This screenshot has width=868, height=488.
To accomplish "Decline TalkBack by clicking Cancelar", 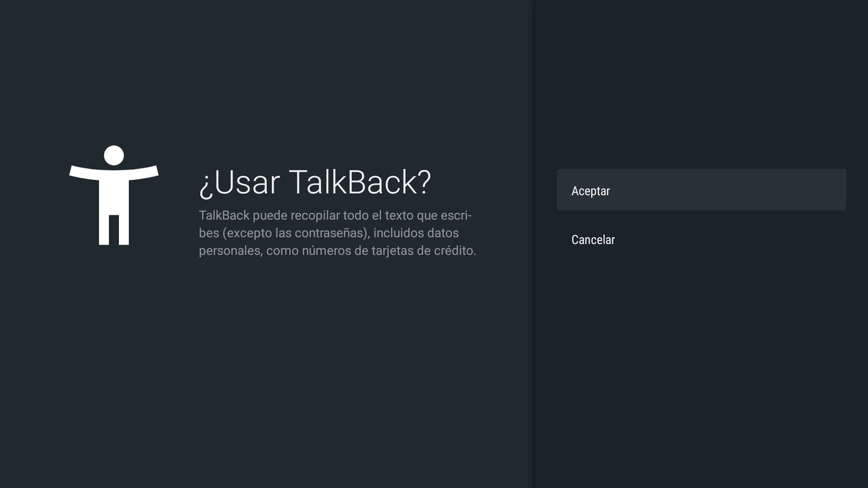I will 592,240.
